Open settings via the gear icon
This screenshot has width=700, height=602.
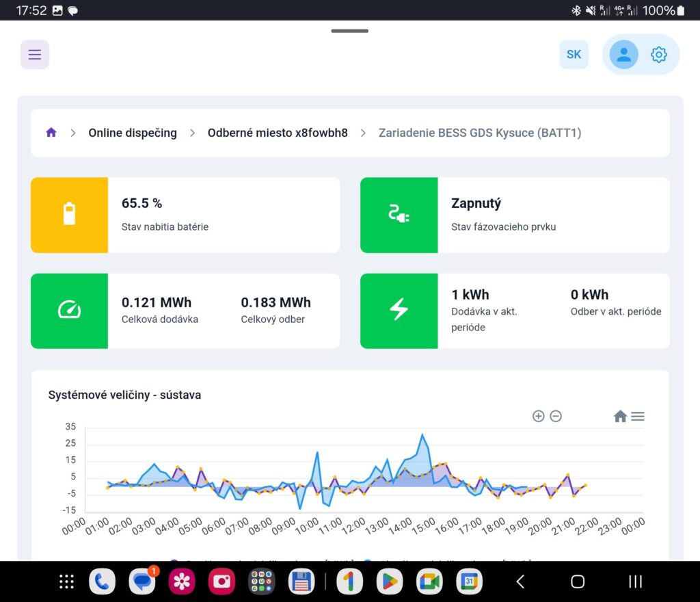coord(658,55)
